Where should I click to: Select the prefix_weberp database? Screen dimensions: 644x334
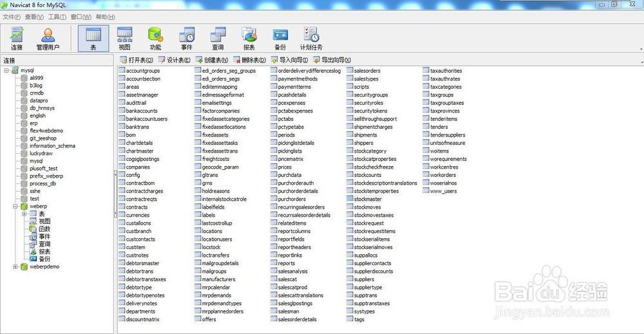tap(46, 176)
